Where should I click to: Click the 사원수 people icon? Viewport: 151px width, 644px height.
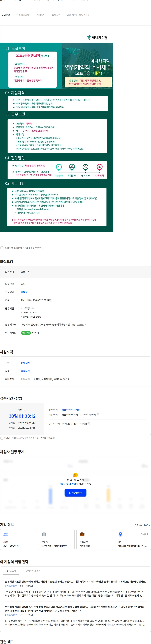6,534
